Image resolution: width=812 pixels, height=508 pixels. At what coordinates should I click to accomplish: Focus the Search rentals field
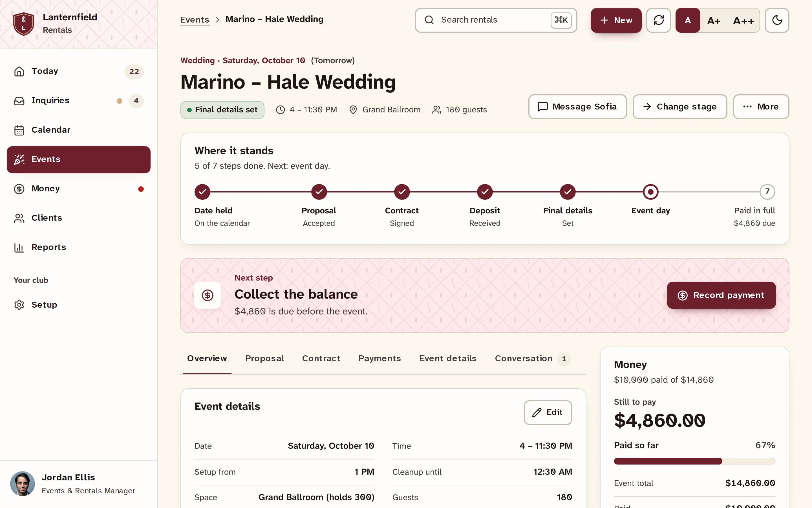coord(496,20)
